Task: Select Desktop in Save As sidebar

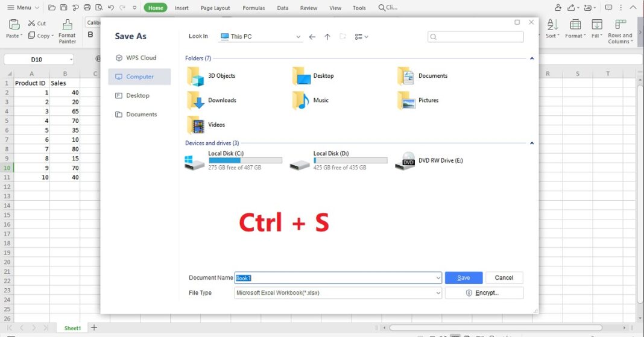Action: click(x=139, y=96)
